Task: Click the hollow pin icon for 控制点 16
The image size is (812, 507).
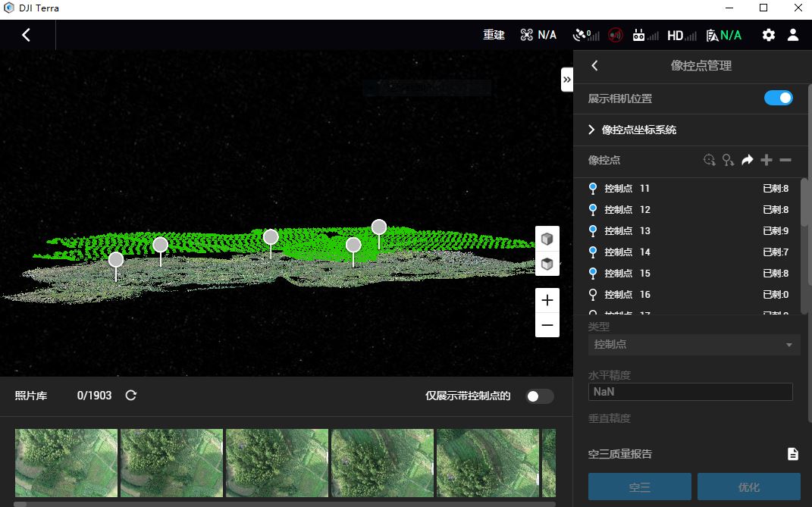Action: coord(593,295)
